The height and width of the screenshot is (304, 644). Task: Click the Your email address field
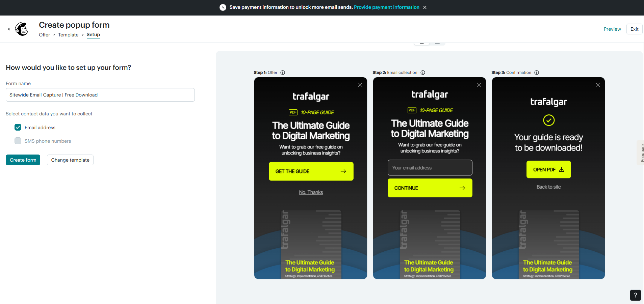click(x=430, y=168)
